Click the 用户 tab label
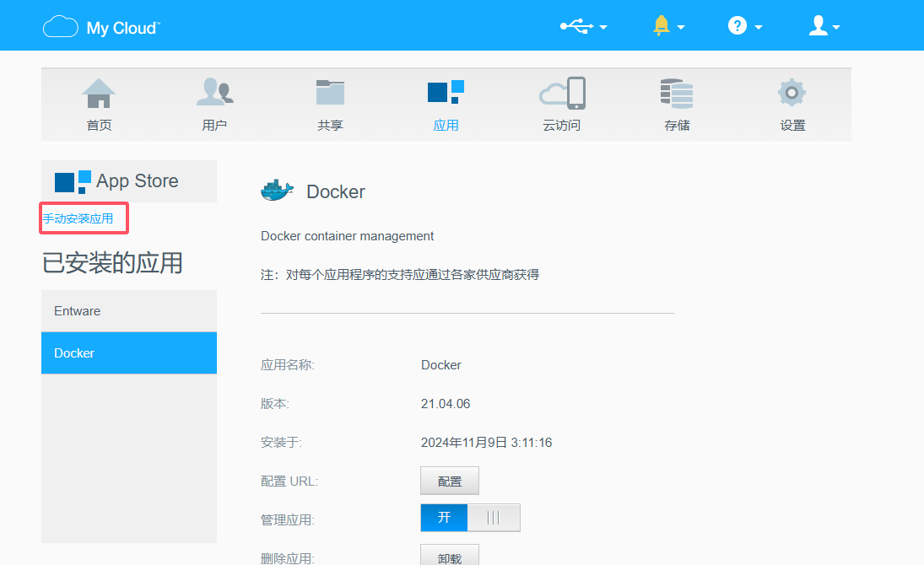The image size is (924, 565). click(x=214, y=126)
